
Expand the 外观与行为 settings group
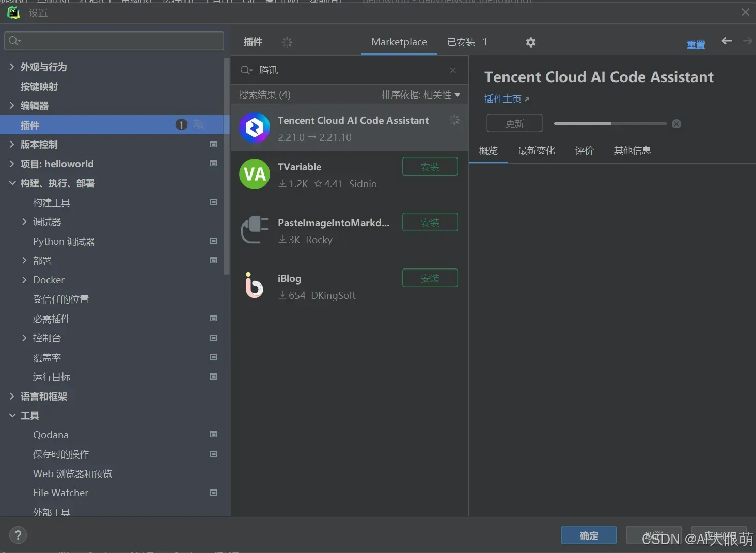[x=12, y=67]
